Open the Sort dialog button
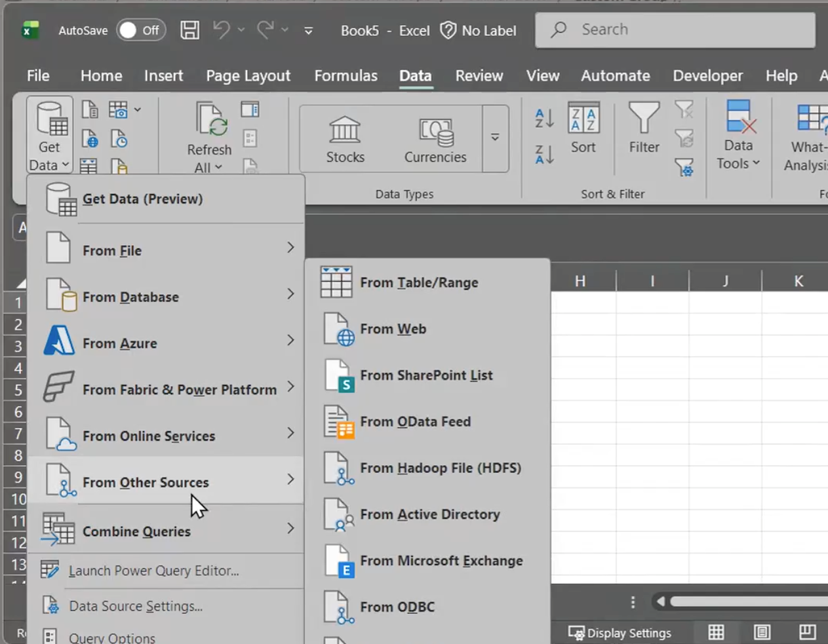This screenshot has width=828, height=644. [583, 128]
